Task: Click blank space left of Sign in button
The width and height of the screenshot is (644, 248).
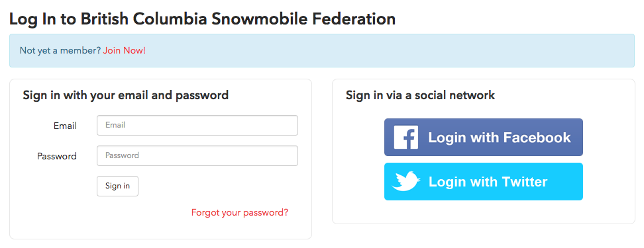Action: point(58,186)
